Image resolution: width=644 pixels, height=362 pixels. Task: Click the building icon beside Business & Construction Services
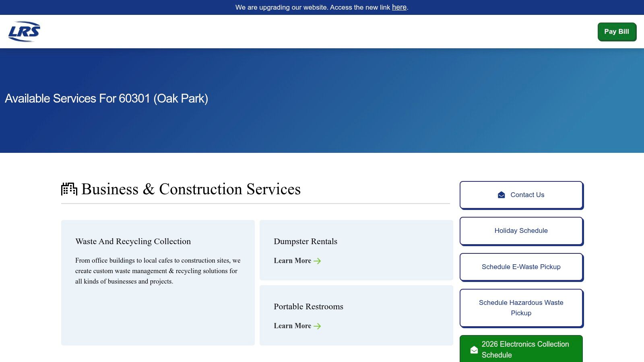click(x=69, y=189)
